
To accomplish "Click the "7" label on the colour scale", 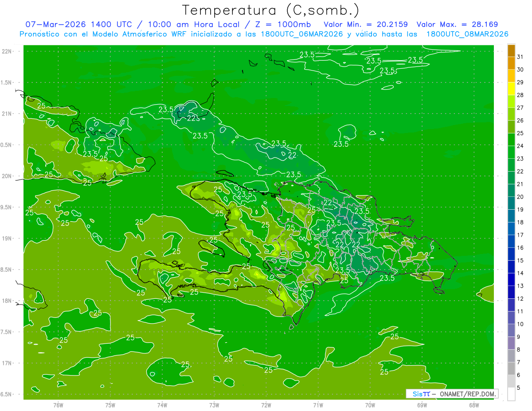I will pyautogui.click(x=519, y=363).
